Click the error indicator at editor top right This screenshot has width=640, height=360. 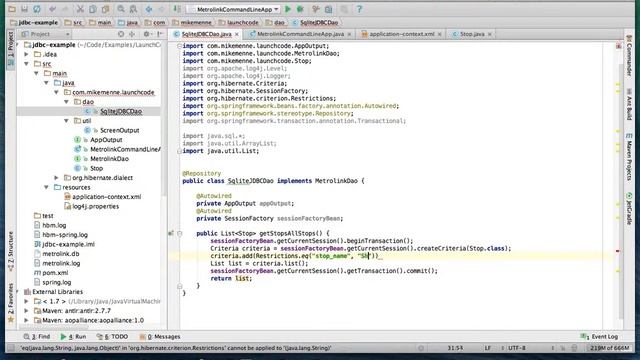click(x=618, y=46)
